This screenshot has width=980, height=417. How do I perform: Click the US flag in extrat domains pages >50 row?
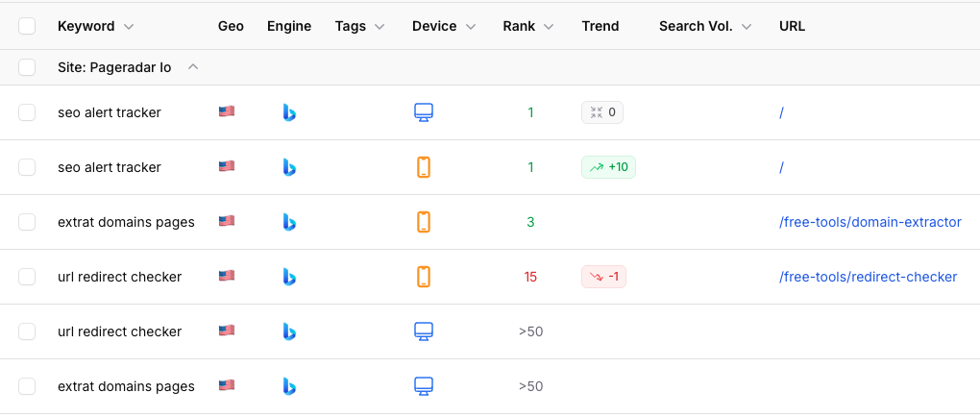point(226,385)
